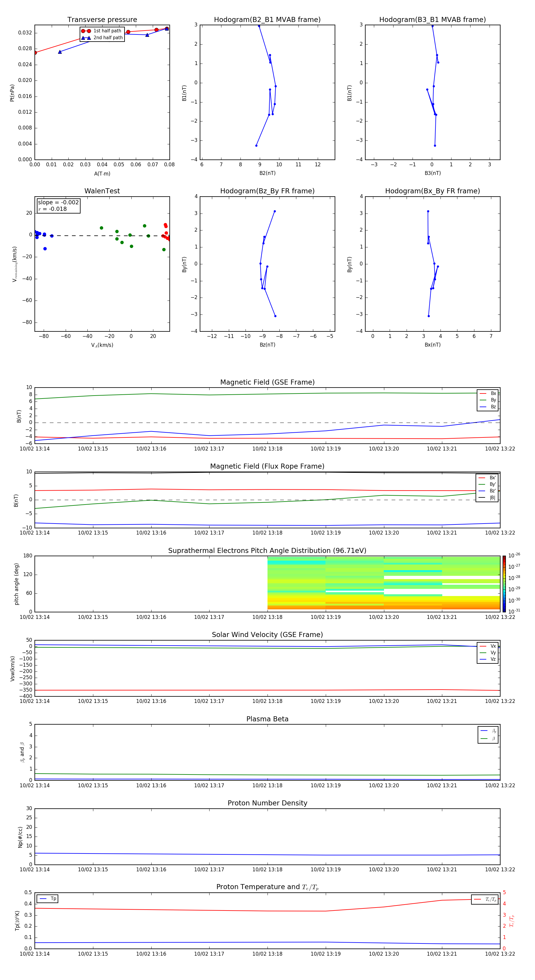Image resolution: width=535 pixels, height=980 pixels.
Task: Click the "Solar Wind Velocity (GSE Frame)" title
Action: 267,635
